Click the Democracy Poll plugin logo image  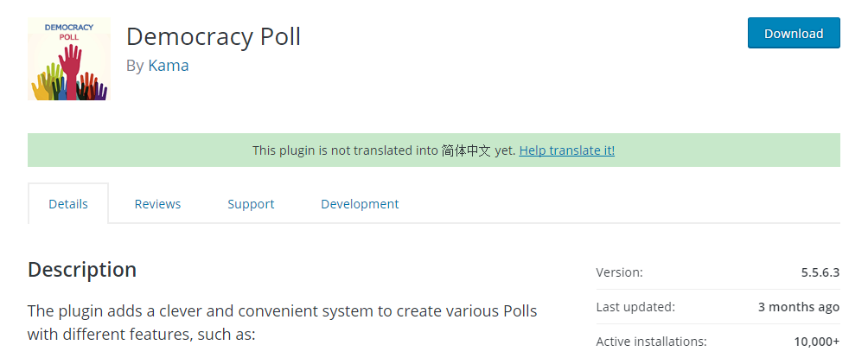pyautogui.click(x=68, y=59)
